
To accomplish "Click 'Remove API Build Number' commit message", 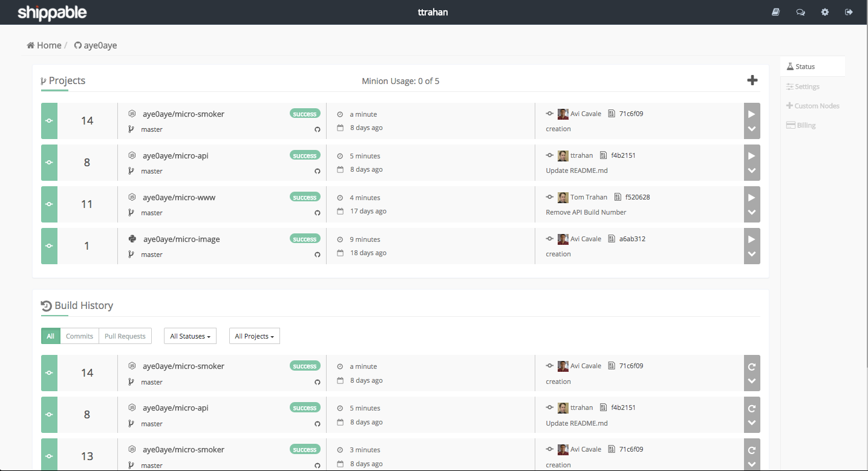I will [586, 212].
